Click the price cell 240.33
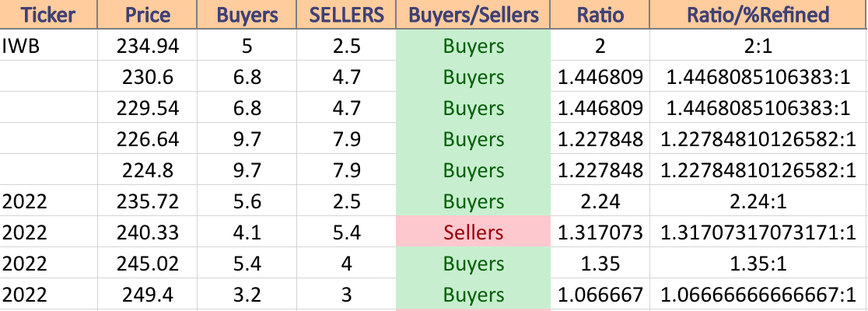This screenshot has height=311, width=868. 148,232
